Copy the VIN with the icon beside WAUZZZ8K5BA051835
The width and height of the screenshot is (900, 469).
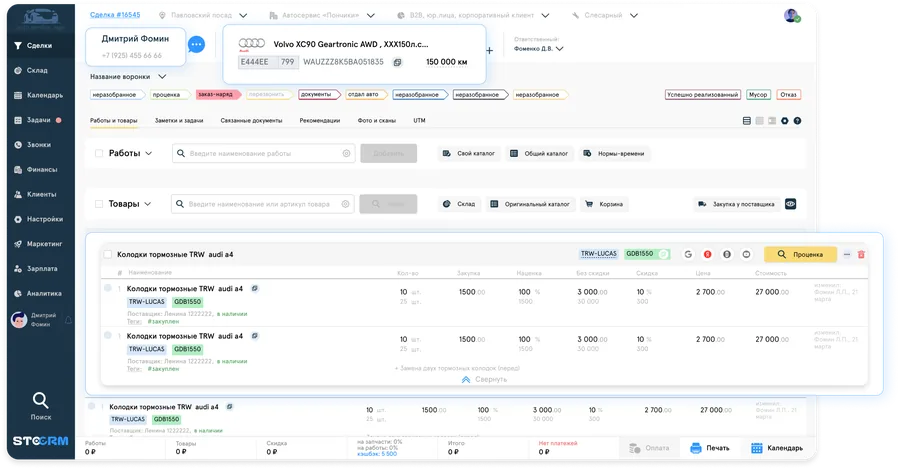click(x=397, y=62)
